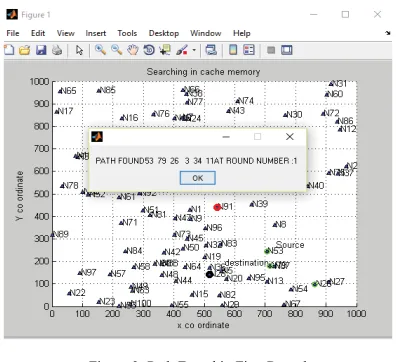This screenshot has width=396, height=362.
Task: Minimize the path found dialog
Action: coord(226,137)
